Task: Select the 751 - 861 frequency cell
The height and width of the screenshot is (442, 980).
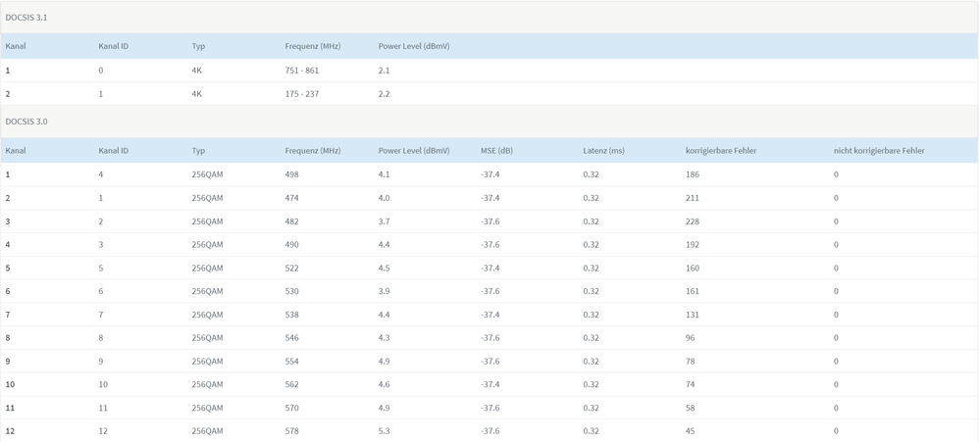Action: 299,71
